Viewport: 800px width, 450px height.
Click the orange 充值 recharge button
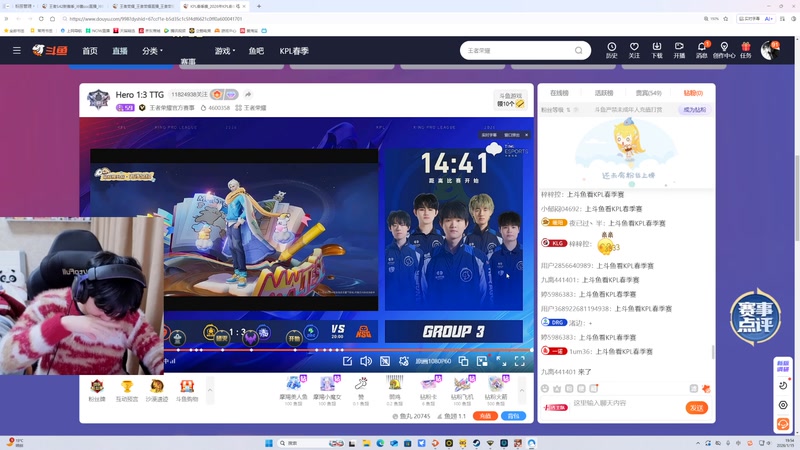click(x=485, y=416)
